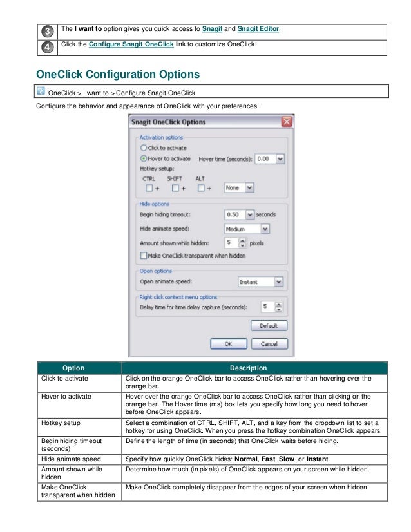Open the hotkey key dropdown showing None
Screen dimensions: 411x532
(249, 187)
